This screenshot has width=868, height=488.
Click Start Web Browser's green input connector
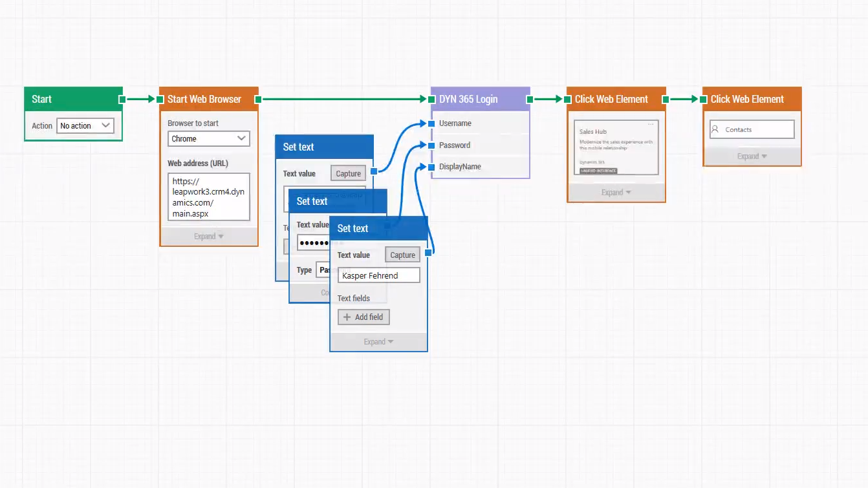(160, 99)
